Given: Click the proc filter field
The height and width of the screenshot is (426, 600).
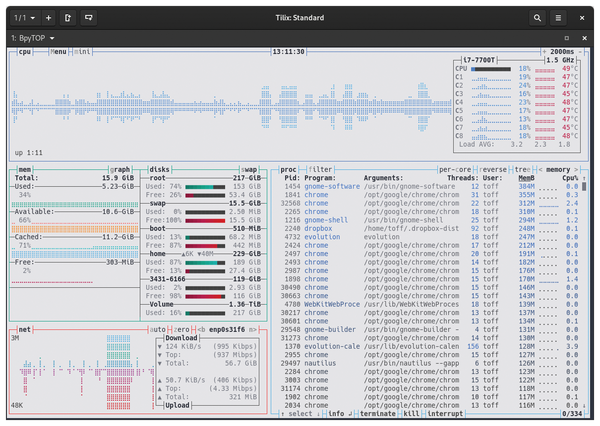Looking at the screenshot, I should click(x=320, y=170).
